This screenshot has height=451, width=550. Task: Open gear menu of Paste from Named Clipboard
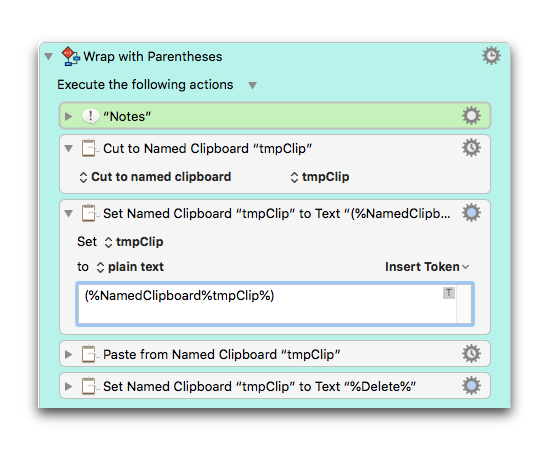tap(471, 354)
